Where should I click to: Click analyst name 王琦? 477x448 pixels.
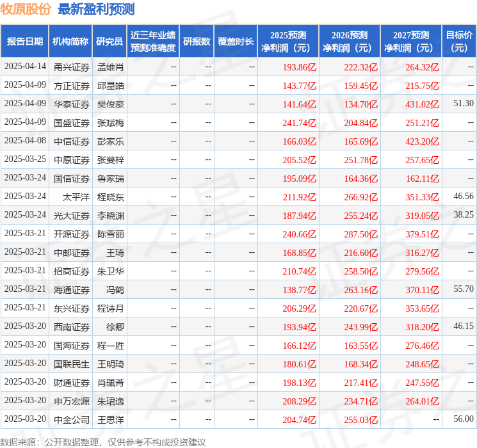click(x=115, y=252)
